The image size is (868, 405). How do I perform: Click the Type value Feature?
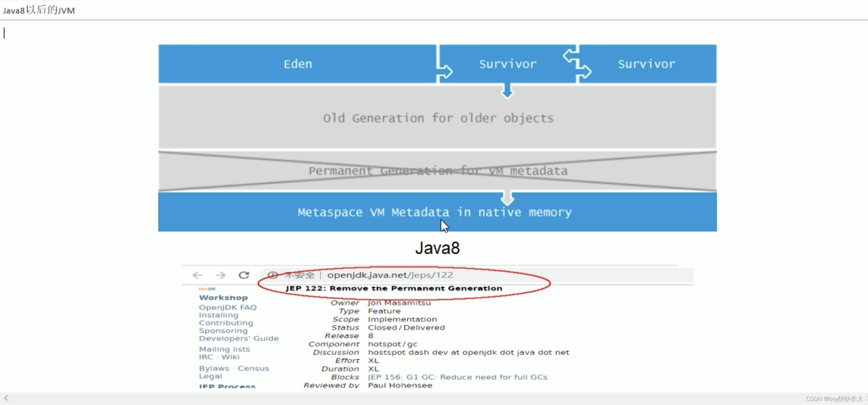pyautogui.click(x=384, y=311)
